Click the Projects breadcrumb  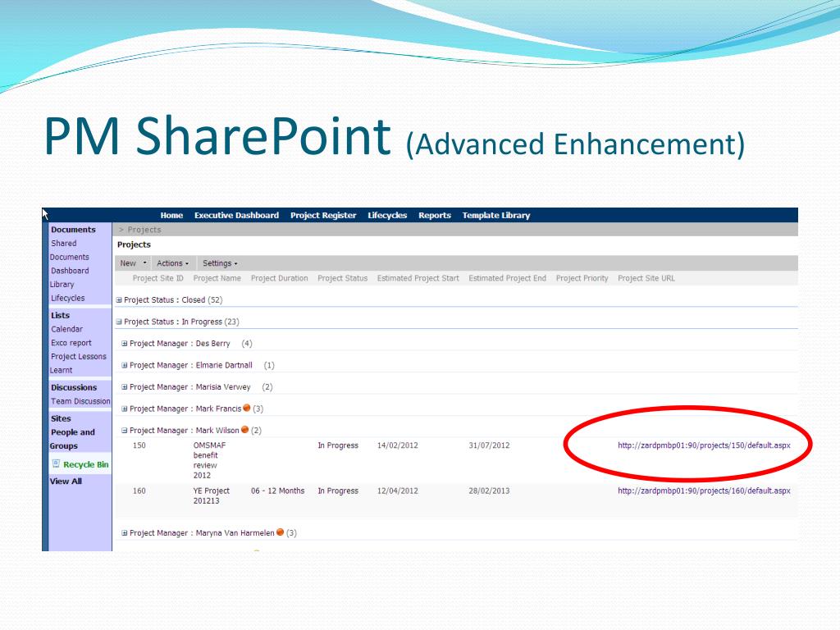coord(144,230)
